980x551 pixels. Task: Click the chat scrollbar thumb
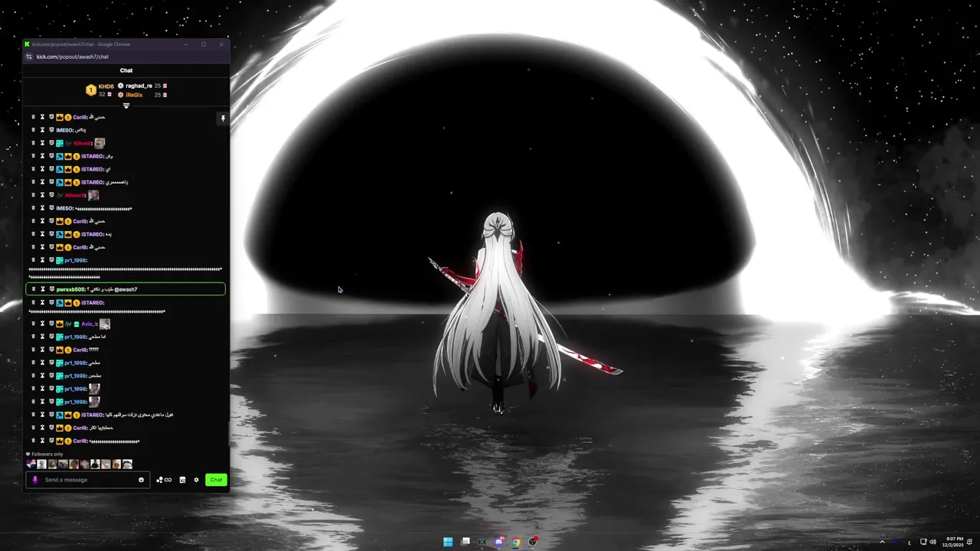[228, 435]
